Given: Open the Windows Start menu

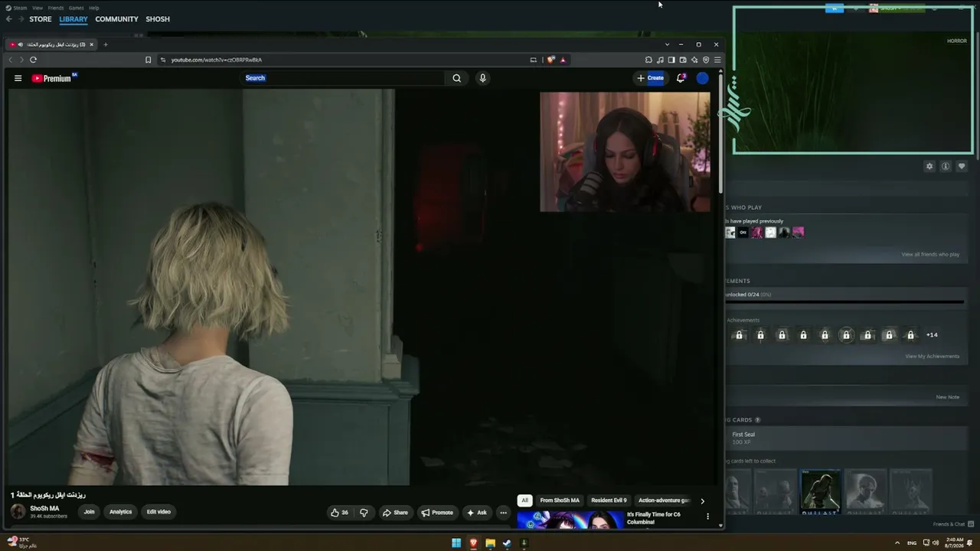Looking at the screenshot, I should (x=456, y=543).
